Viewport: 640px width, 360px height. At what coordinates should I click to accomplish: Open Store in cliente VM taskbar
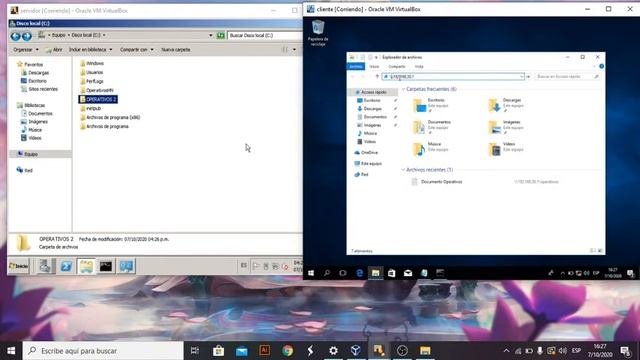[391, 273]
